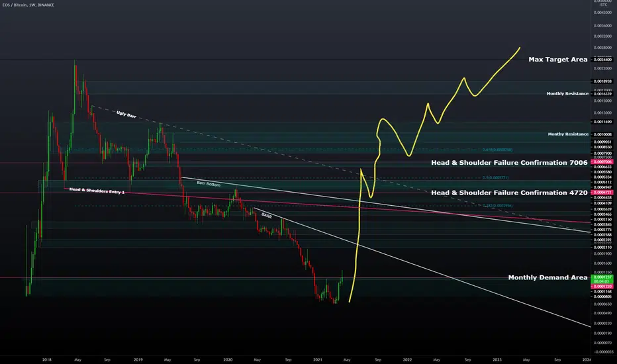
Task: Click the 0.0010008 price axis label
Action: (x=602, y=134)
